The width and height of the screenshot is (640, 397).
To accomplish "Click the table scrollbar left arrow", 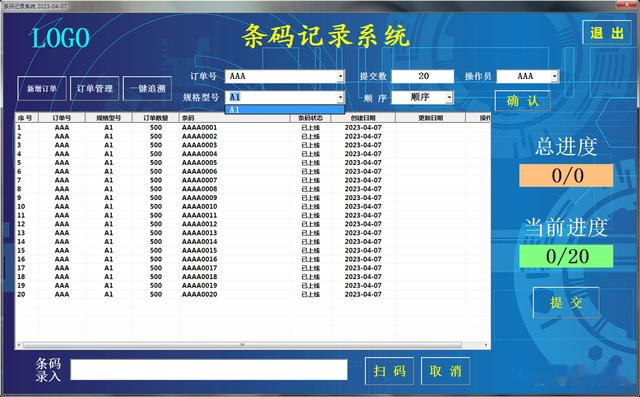I will [x=19, y=345].
